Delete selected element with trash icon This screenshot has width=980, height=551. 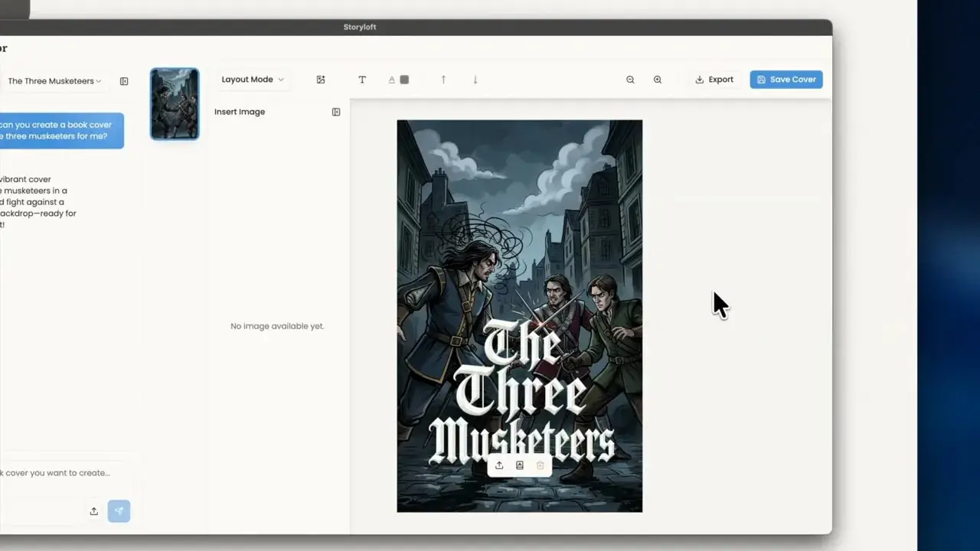click(x=540, y=465)
